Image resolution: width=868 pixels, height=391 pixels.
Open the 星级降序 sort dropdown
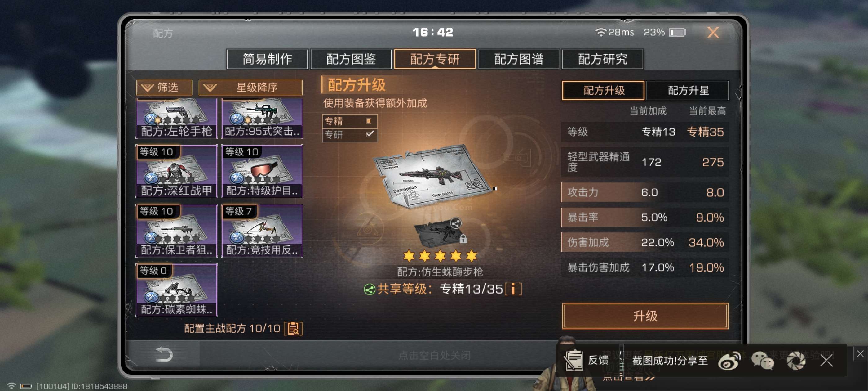250,88
